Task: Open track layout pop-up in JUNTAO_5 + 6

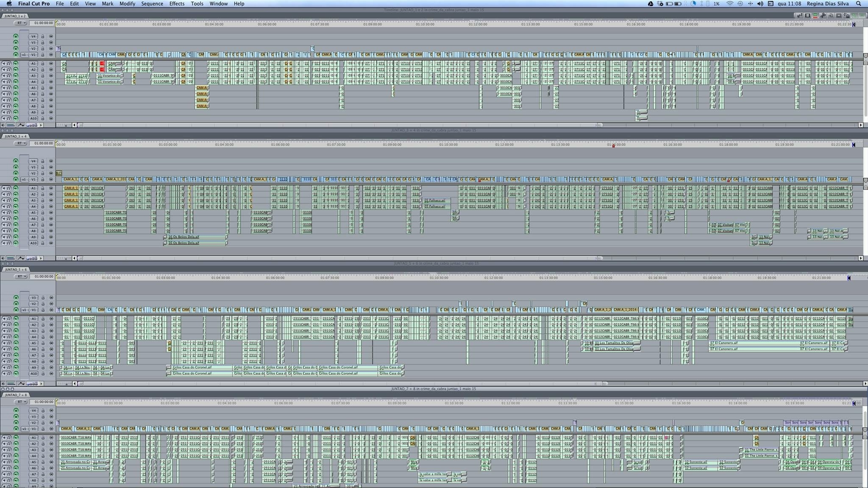Action: pyautogui.click(x=41, y=383)
